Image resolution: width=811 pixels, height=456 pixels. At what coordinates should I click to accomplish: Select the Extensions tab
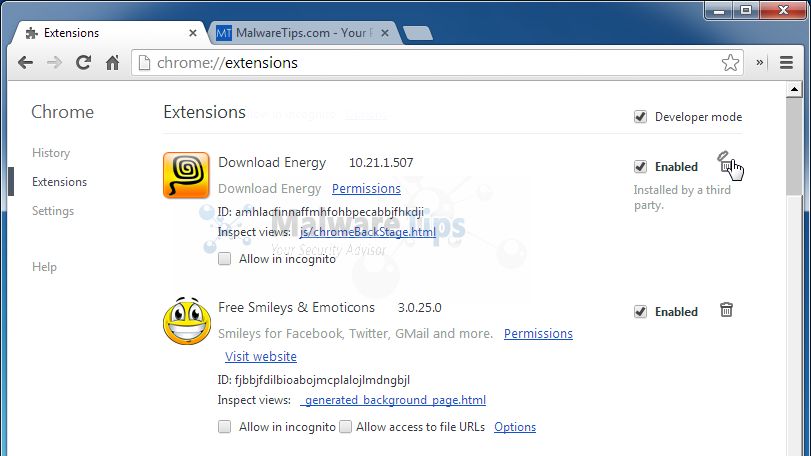(111, 33)
